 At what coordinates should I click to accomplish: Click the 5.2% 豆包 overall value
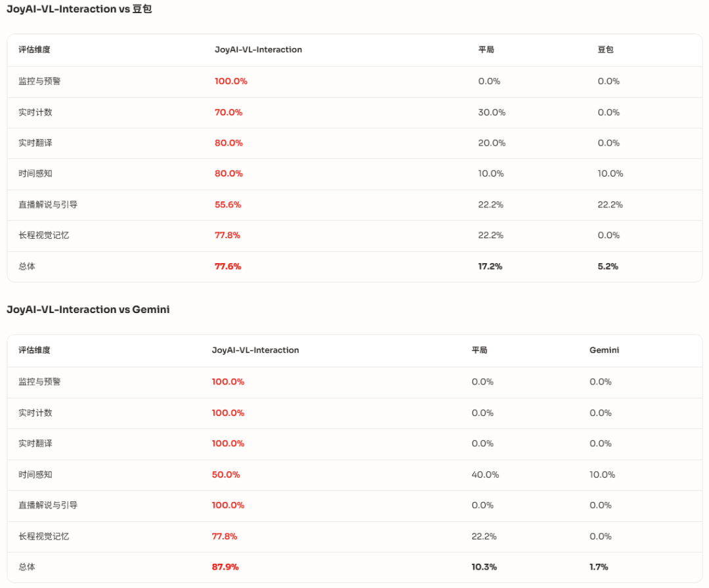608,266
